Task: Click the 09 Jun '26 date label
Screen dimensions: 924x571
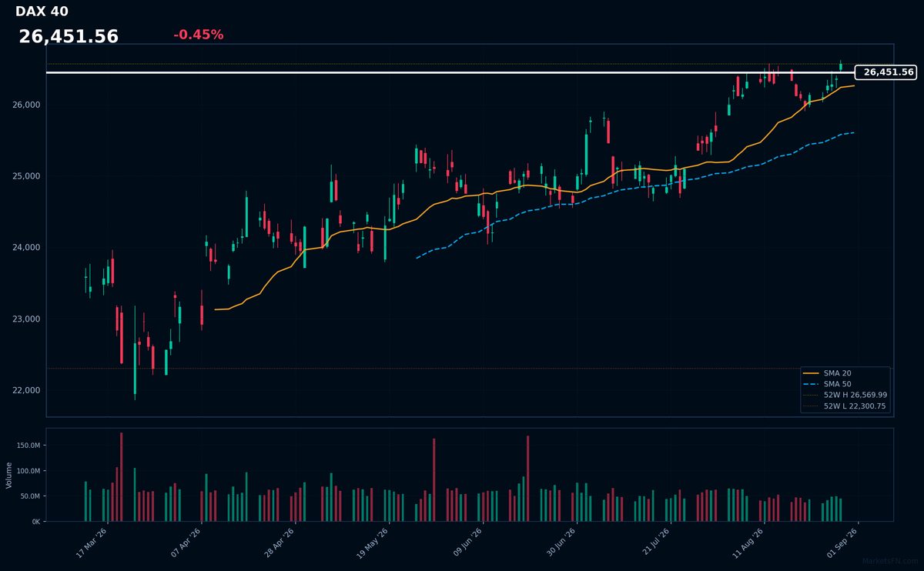Action: (x=467, y=543)
